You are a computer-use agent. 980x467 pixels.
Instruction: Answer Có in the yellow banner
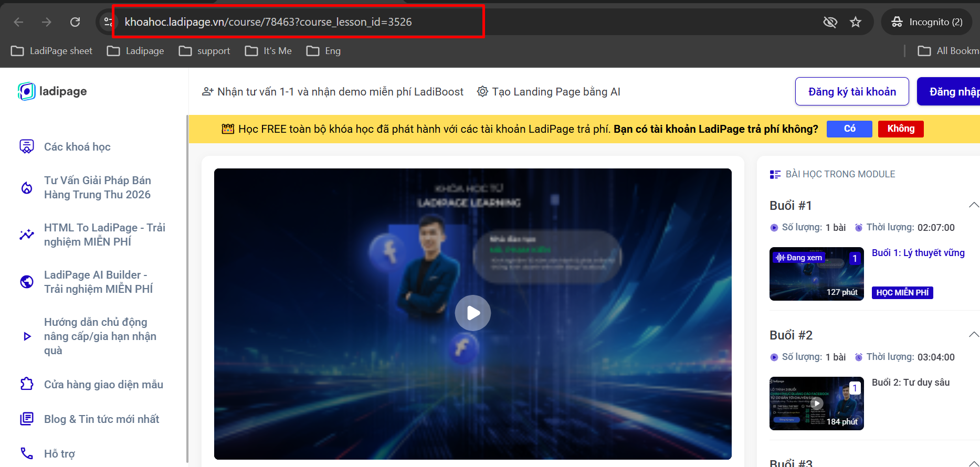tap(849, 129)
